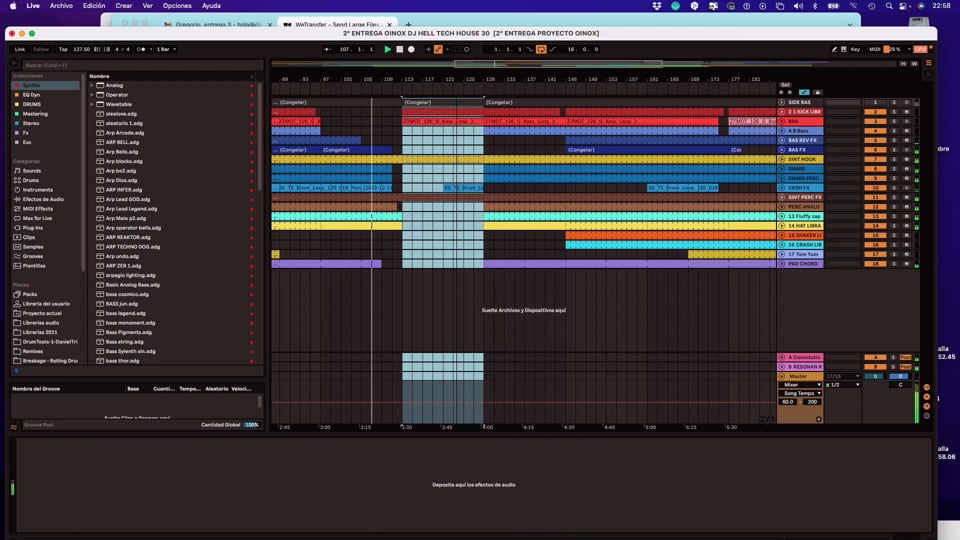This screenshot has width=960, height=540.
Task: Open the Archivo menu
Action: [61, 6]
